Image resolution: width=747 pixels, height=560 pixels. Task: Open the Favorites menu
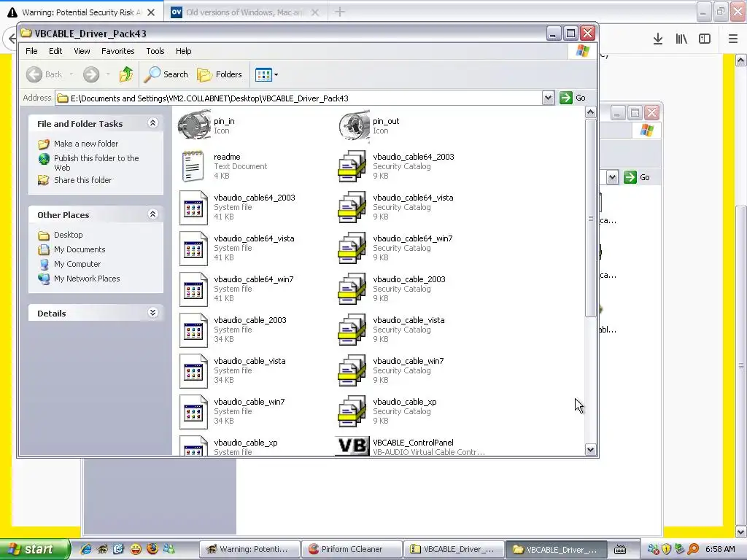[x=117, y=51]
